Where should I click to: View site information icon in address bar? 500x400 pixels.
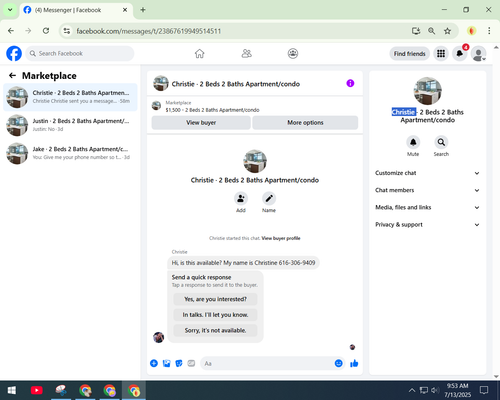click(67, 31)
